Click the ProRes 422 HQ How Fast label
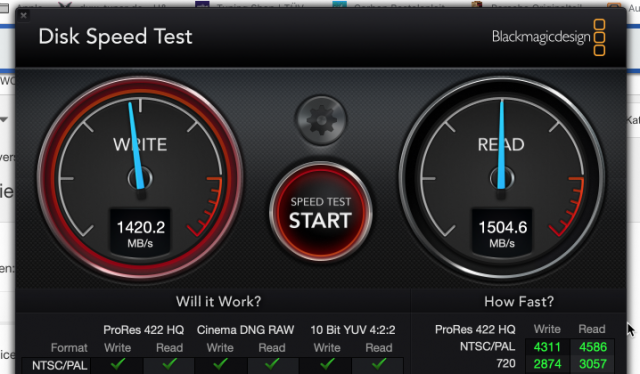This screenshot has height=374, width=640. click(x=475, y=329)
